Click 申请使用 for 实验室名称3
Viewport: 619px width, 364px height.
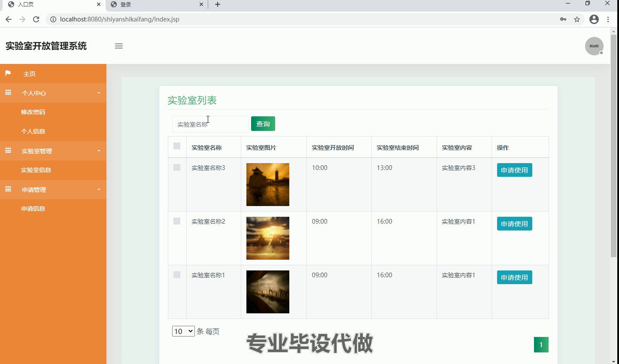[514, 170]
